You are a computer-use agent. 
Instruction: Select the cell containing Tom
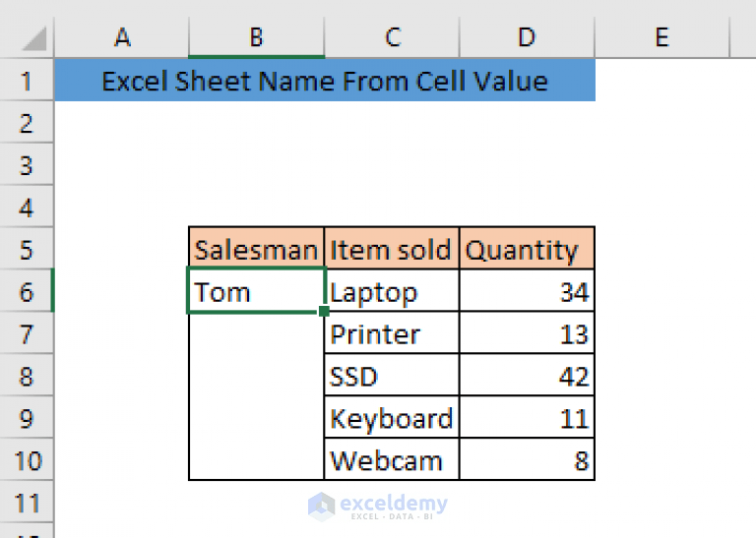tap(256, 291)
